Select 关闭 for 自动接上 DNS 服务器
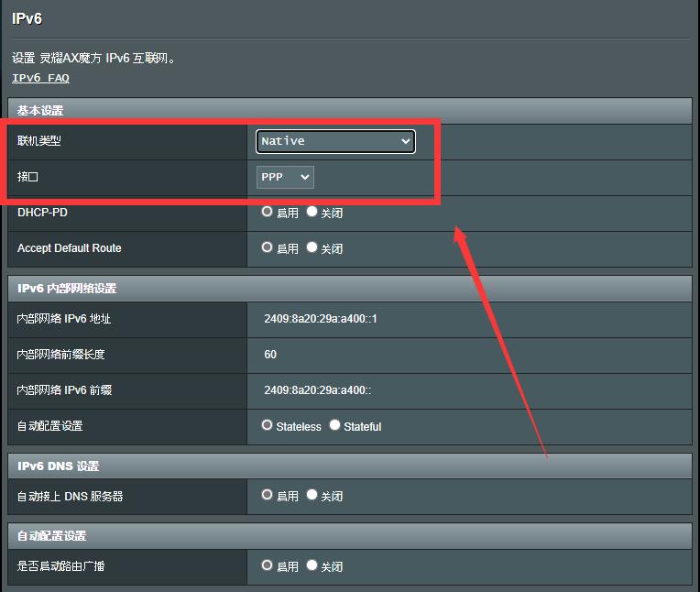This screenshot has height=592, width=700. pyautogui.click(x=312, y=495)
